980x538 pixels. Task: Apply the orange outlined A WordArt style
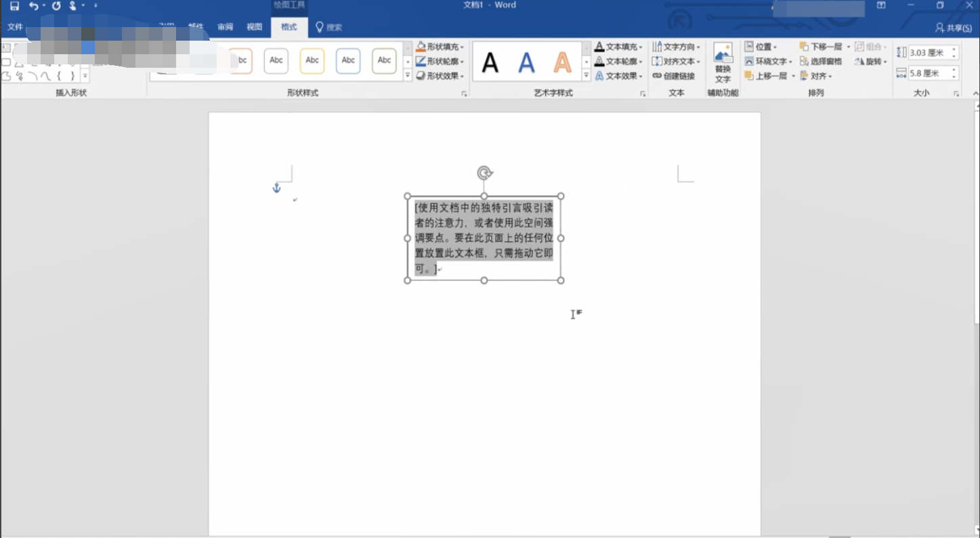562,62
